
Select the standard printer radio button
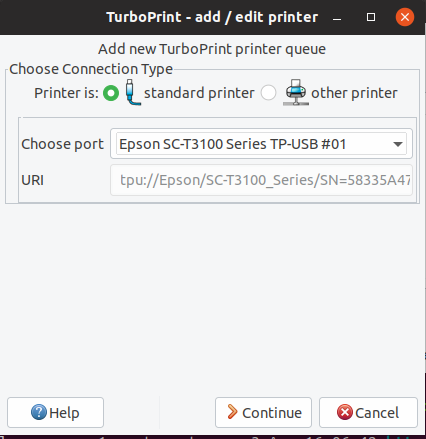(x=111, y=93)
